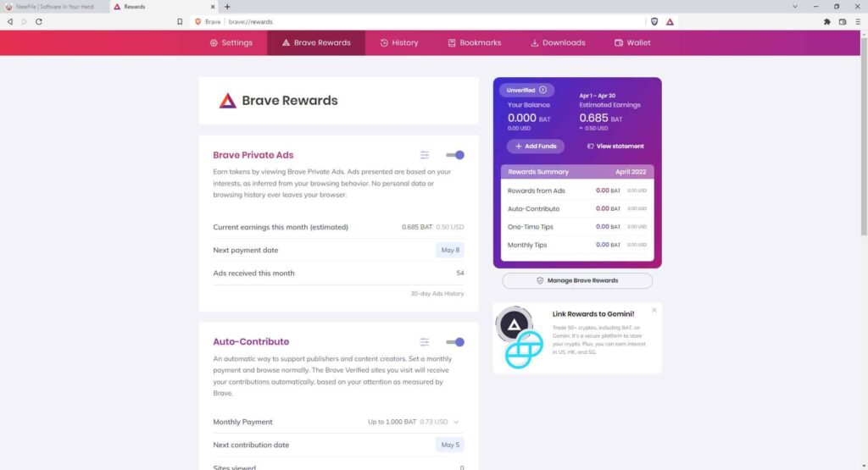The image size is (868, 470).
Task: Open Brave Private Ads settings sliders icon
Action: (424, 155)
